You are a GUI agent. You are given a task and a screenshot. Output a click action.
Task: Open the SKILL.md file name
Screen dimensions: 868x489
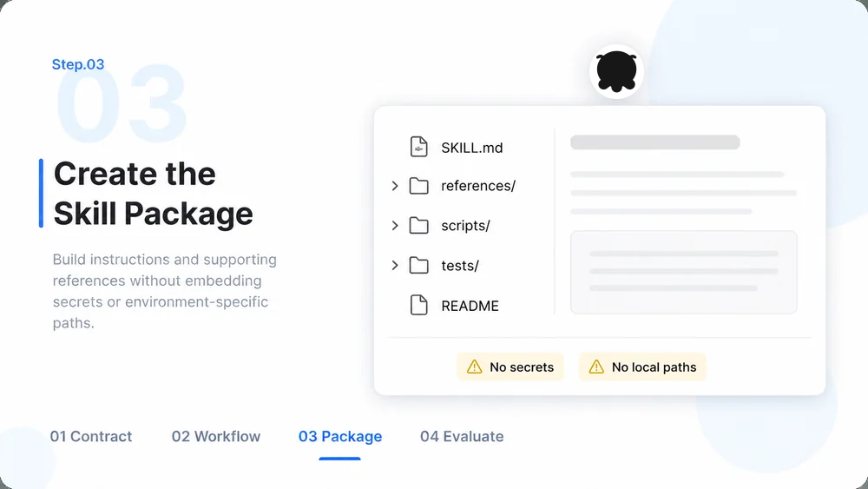coord(471,148)
